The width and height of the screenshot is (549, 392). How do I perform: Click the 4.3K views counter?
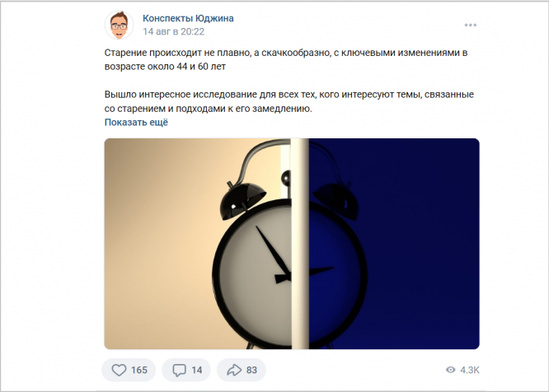(470, 370)
